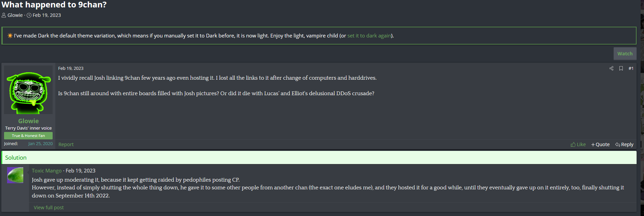Viewport: 644px width, 216px height.
Task: Report Glowie's post
Action: [66, 144]
